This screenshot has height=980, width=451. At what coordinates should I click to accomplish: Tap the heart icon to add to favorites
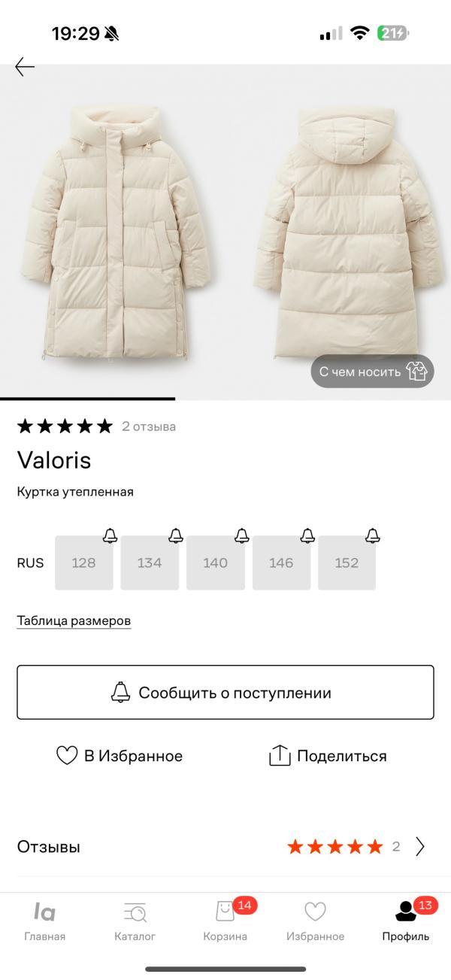point(67,756)
